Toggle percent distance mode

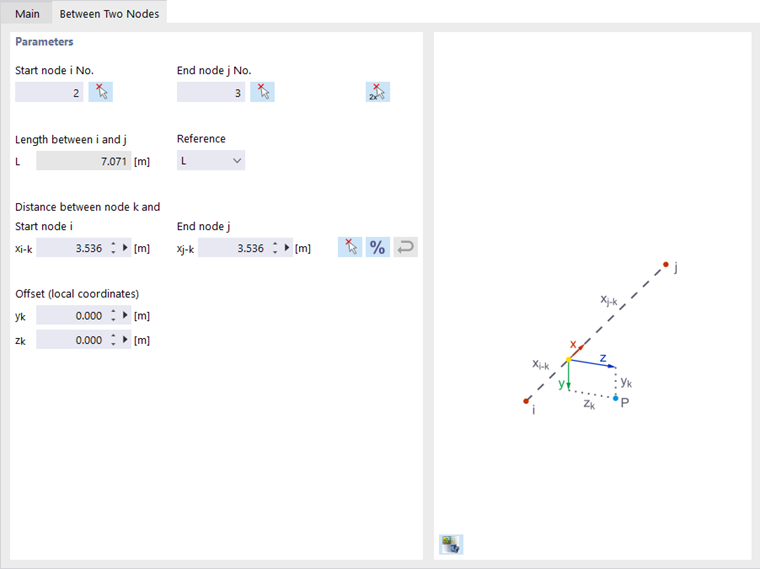(x=378, y=247)
